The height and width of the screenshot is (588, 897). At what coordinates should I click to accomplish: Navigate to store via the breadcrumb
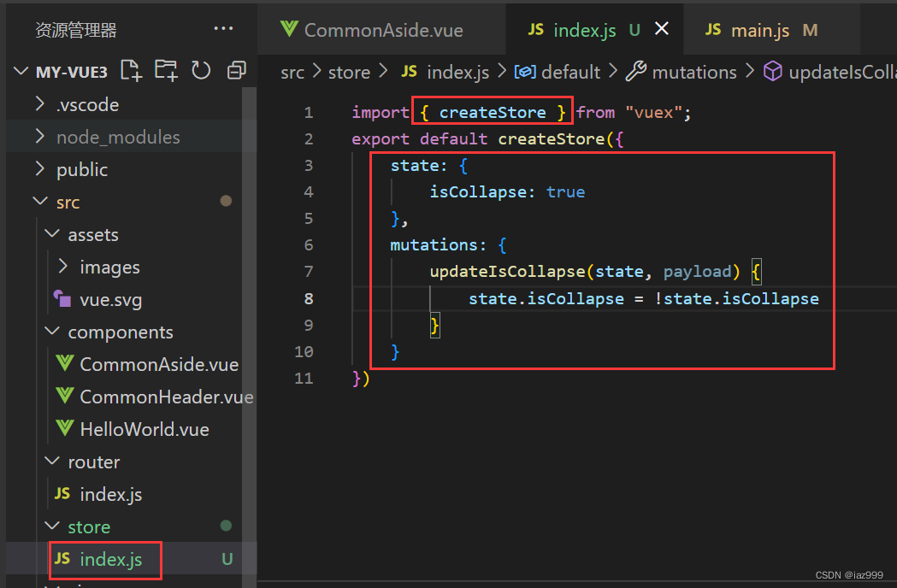coord(349,72)
